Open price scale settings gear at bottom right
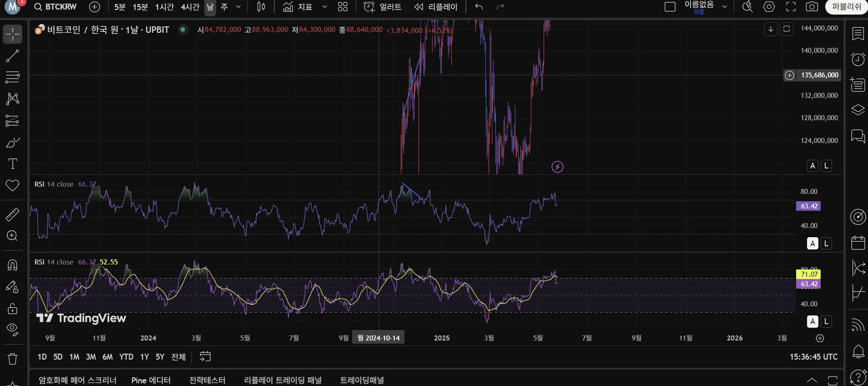 coord(820,338)
